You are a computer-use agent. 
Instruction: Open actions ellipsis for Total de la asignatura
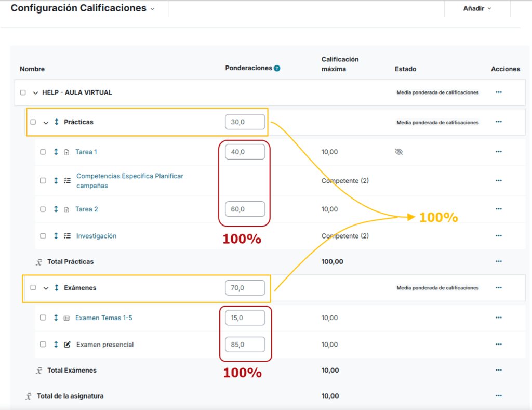(x=498, y=395)
